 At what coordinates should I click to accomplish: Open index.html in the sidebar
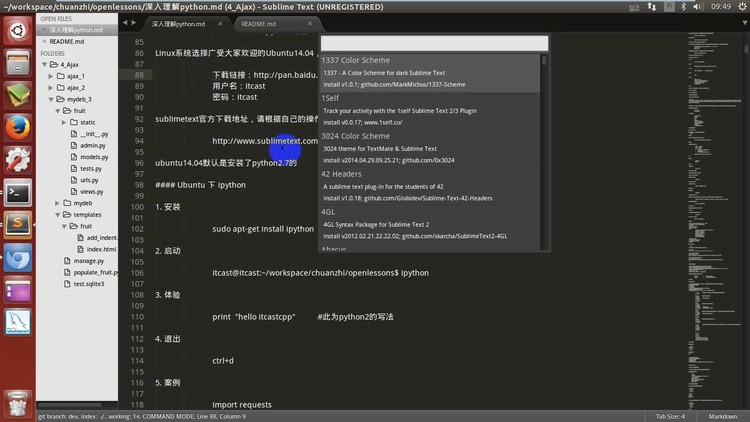click(x=101, y=249)
